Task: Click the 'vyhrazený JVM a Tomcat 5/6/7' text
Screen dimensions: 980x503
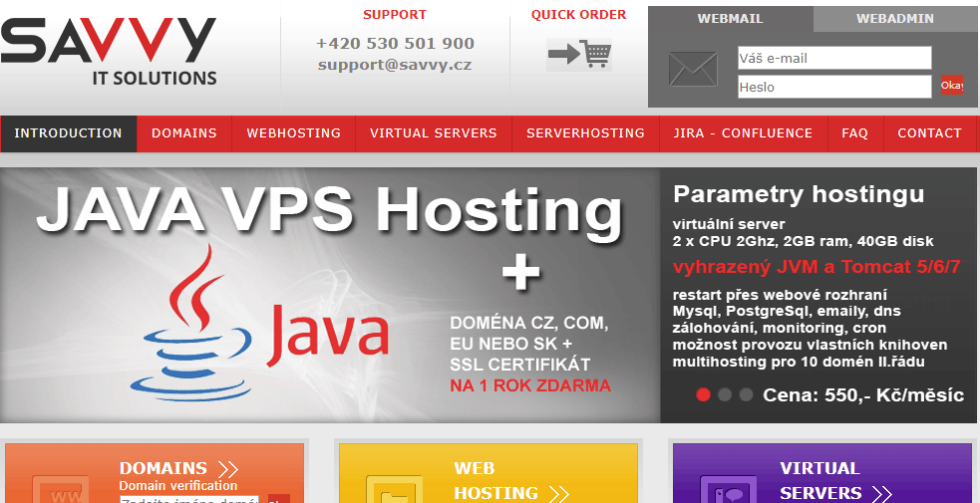Action: (x=817, y=267)
